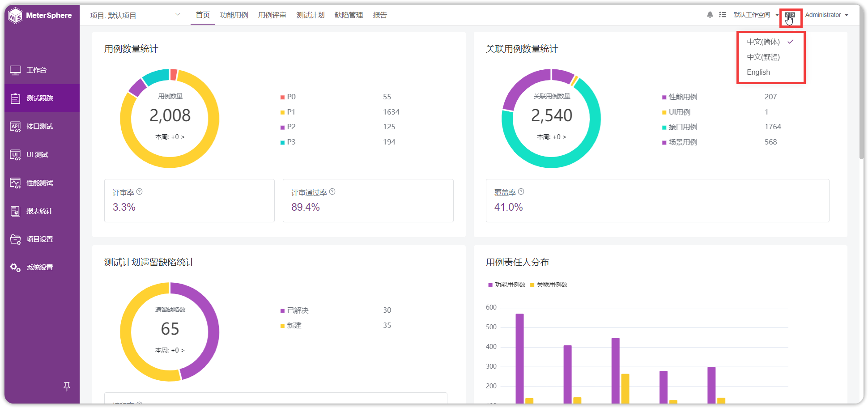Switch to the 首页 tab
Screen dimensions: 868x408
(203, 15)
